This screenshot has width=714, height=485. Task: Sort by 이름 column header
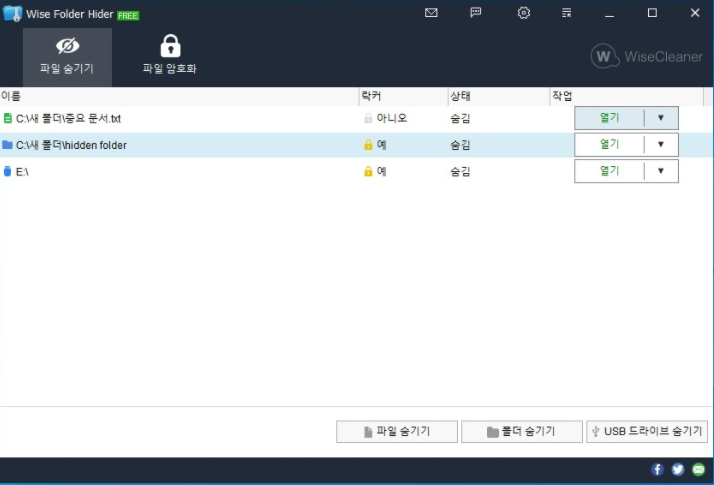pos(179,96)
